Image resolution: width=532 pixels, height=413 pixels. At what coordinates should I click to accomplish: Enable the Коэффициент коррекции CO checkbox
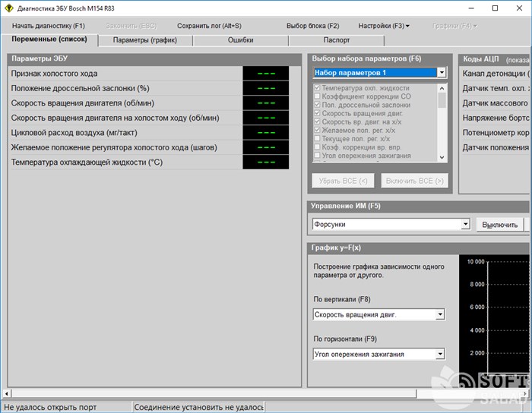pyautogui.click(x=317, y=97)
